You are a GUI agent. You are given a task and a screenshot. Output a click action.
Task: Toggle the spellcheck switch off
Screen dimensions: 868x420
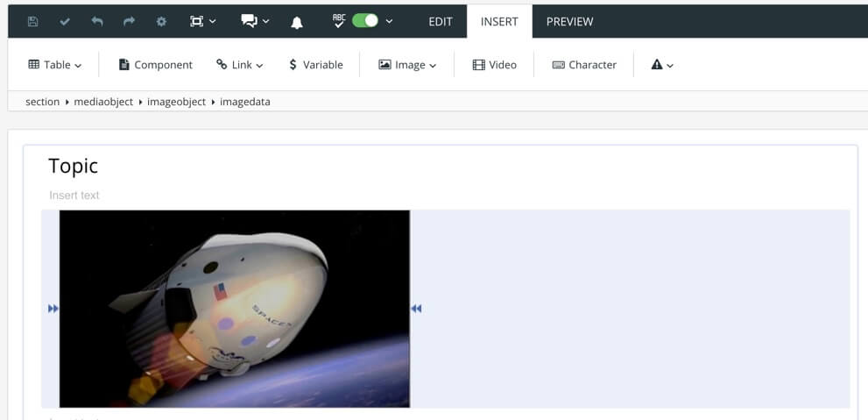point(364,21)
